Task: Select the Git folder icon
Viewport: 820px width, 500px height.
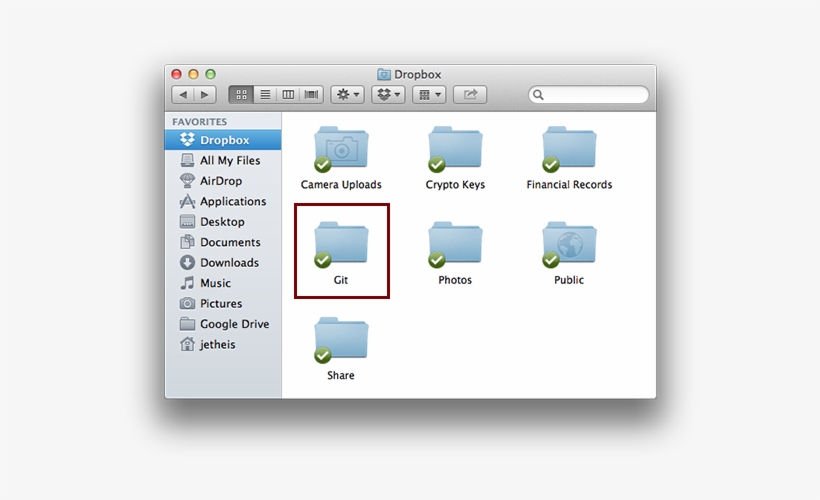Action: (341, 244)
